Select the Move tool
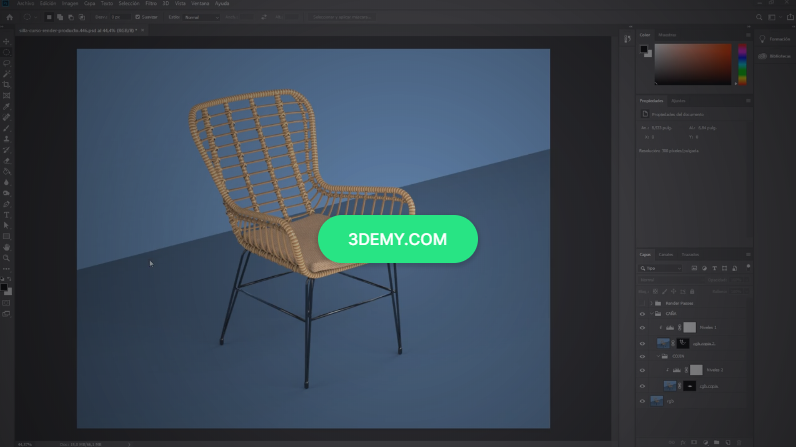The height and width of the screenshot is (447, 796). (x=7, y=42)
